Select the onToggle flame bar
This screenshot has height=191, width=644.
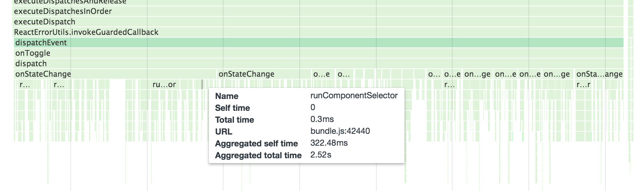(33, 53)
